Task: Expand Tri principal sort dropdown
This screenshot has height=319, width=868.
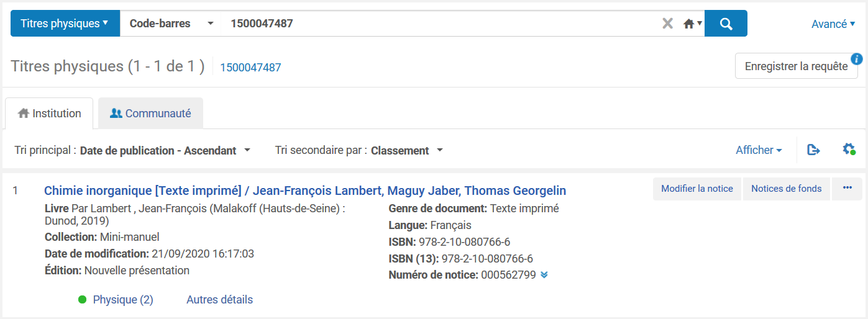Action: click(165, 150)
